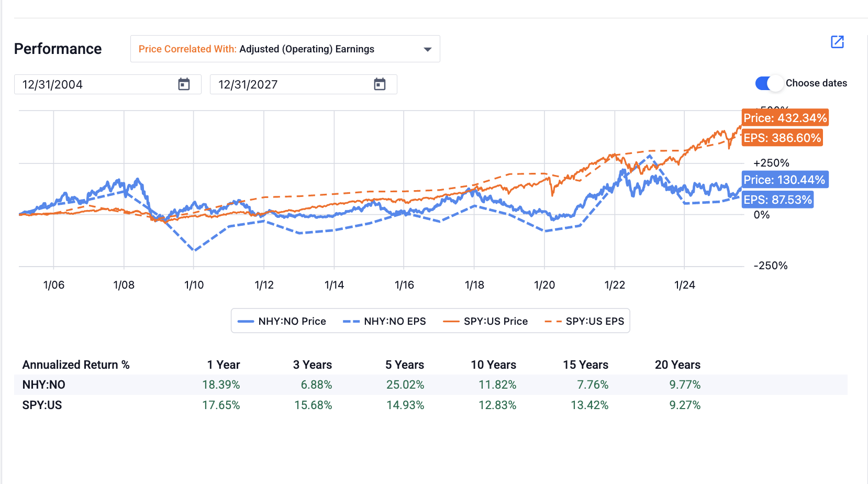Image resolution: width=868 pixels, height=484 pixels.
Task: Disable the Choose dates toggle
Action: [769, 83]
